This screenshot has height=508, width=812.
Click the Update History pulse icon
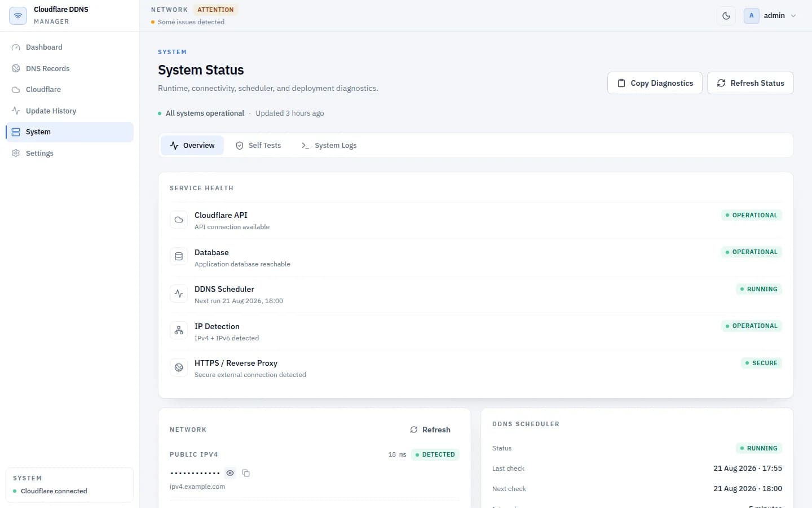pyautogui.click(x=16, y=111)
